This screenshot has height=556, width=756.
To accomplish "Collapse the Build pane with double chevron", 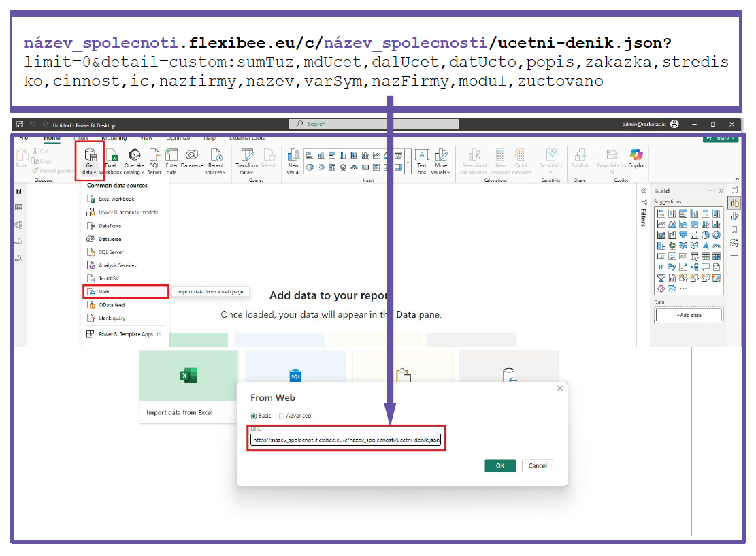I will [721, 191].
